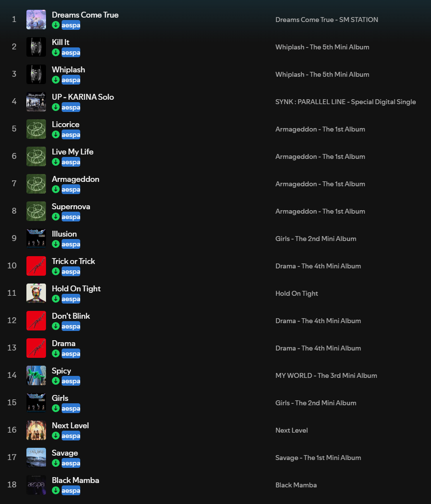431x504 pixels.
Task: Click the downloaded icon under Trick or Trick
Action: click(56, 271)
